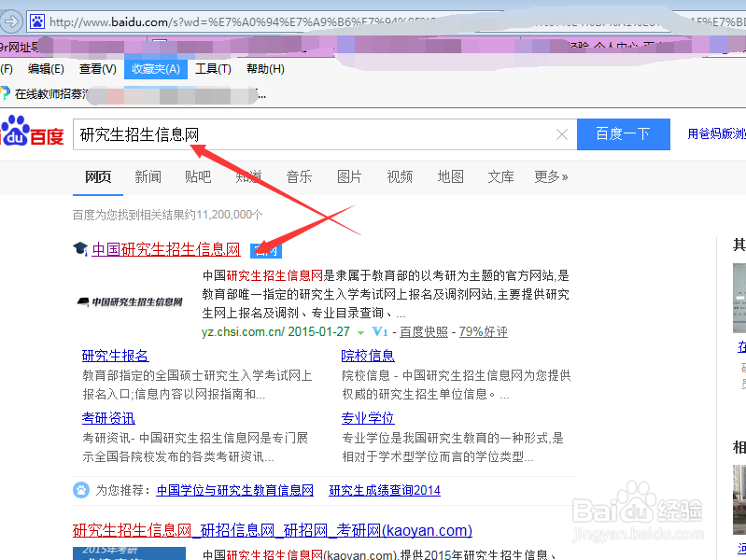Open the 院校信息 sublink
This screenshot has height=560, width=746.
[x=368, y=356]
